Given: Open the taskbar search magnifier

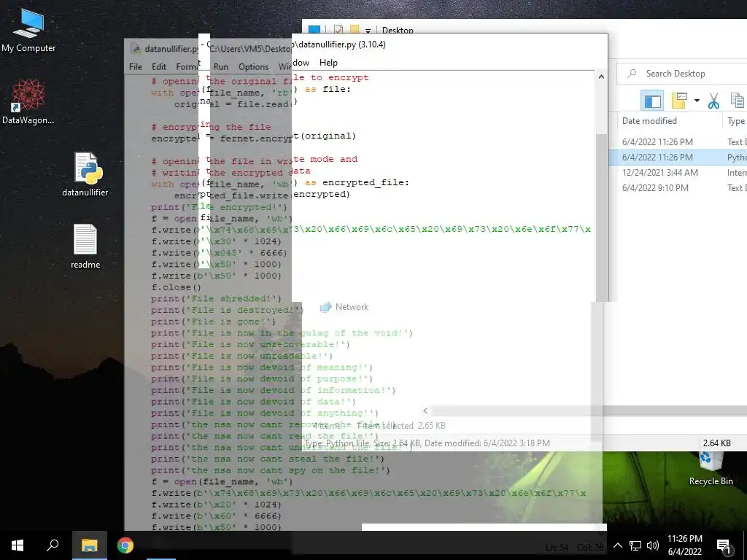Looking at the screenshot, I should tap(53, 545).
